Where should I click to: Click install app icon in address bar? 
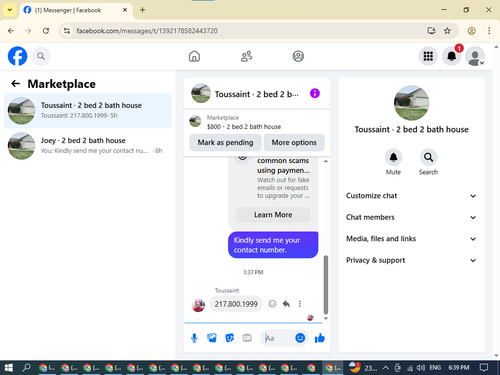[x=431, y=31]
